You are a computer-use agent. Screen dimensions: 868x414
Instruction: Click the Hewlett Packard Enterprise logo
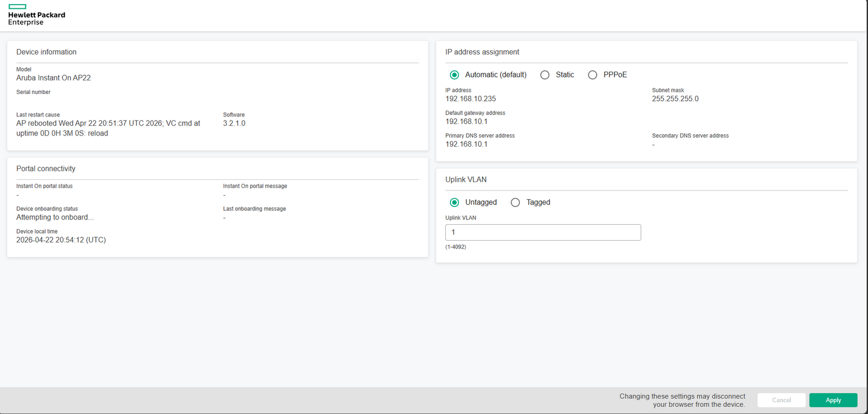click(x=36, y=15)
